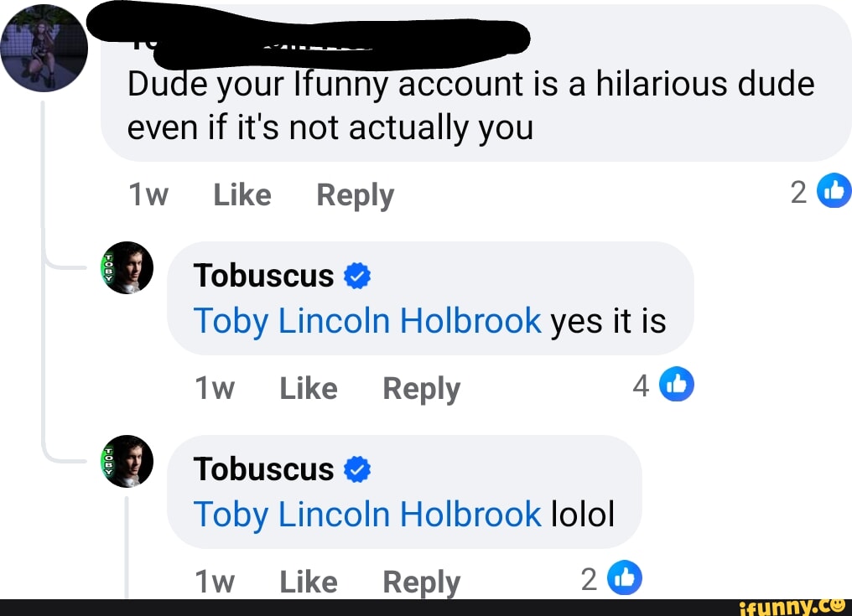852x616 pixels.
Task: Click the '1w' timestamp on the top comment
Action: click(x=148, y=194)
